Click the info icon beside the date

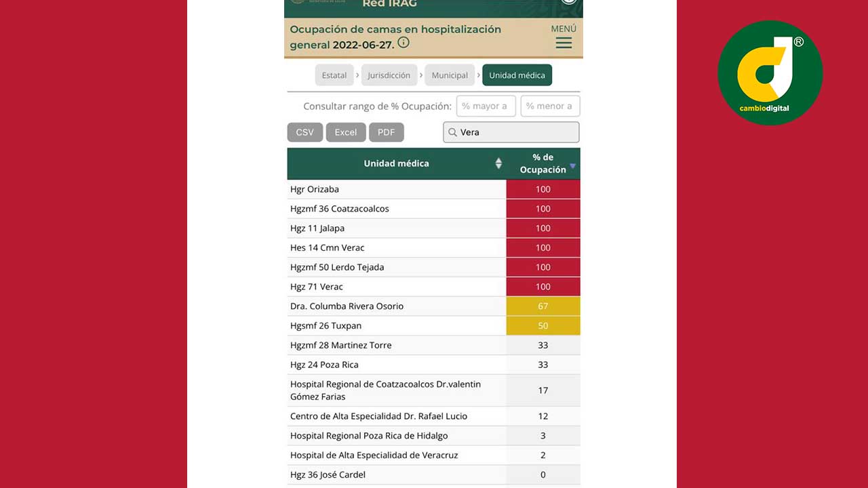point(403,43)
